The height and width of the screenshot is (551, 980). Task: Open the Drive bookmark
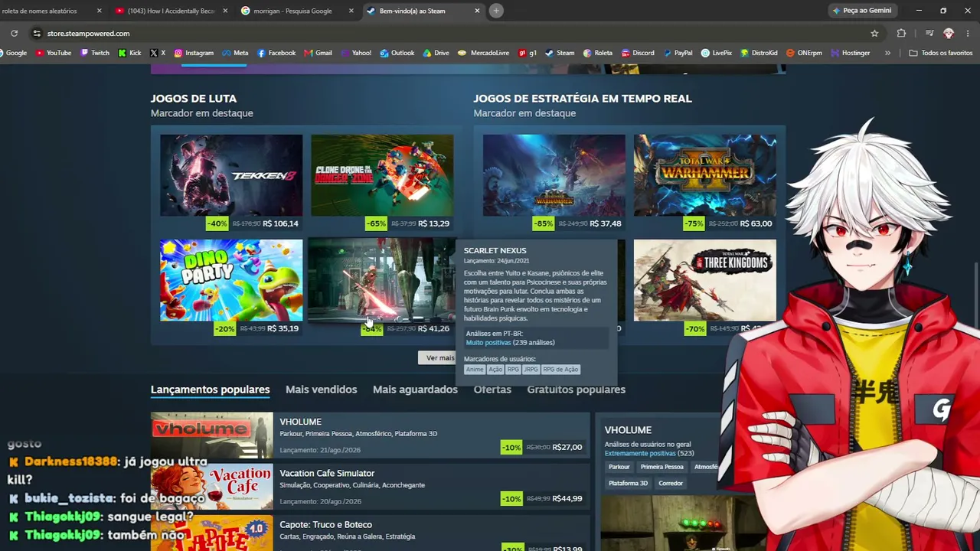tap(436, 53)
